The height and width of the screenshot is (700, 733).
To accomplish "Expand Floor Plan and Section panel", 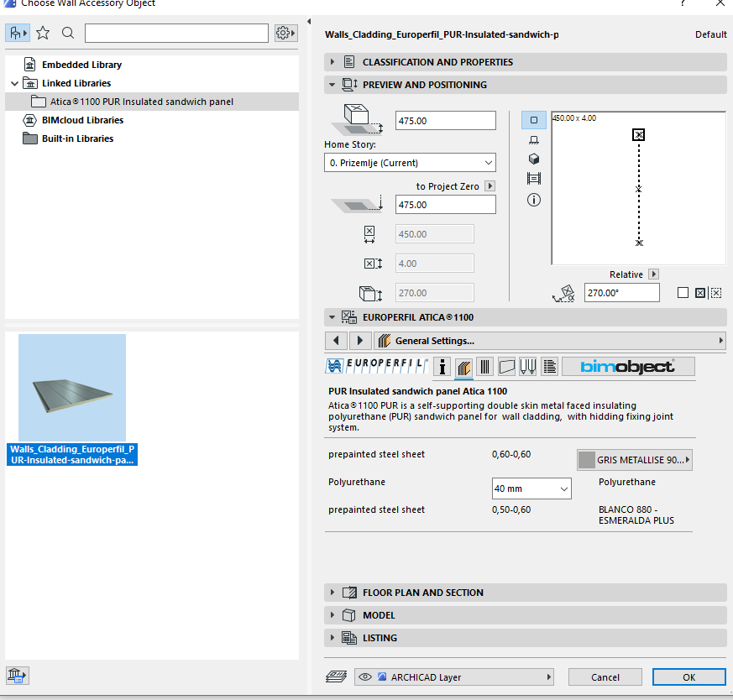I will pos(525,593).
